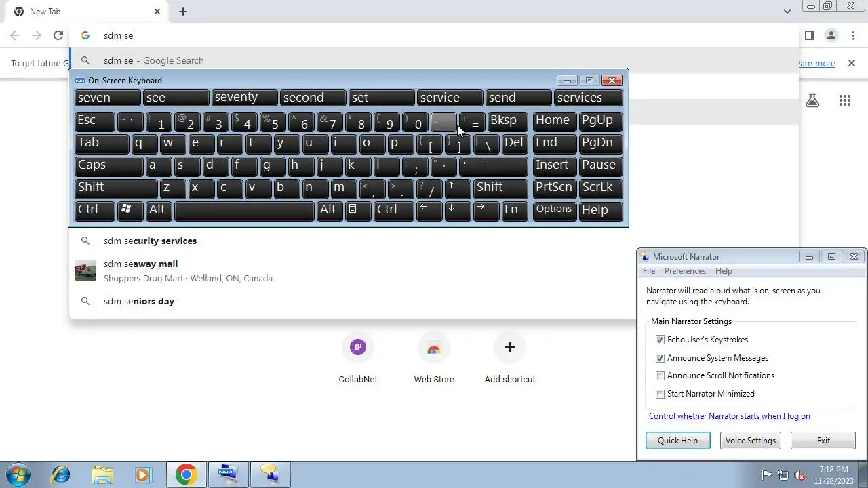This screenshot has width=868, height=488.
Task: Switch to Chrome in the taskbar
Action: coord(186,474)
